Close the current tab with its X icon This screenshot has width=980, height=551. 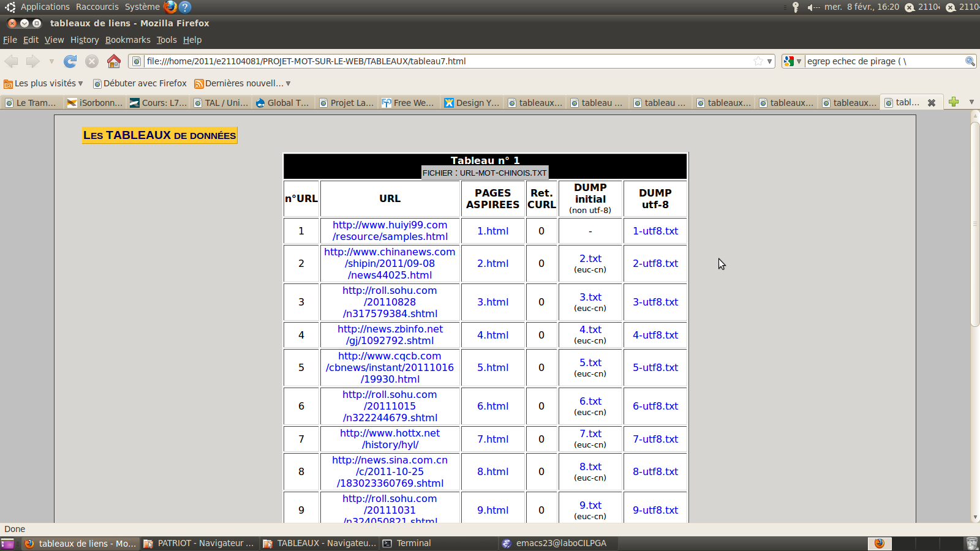pyautogui.click(x=932, y=103)
